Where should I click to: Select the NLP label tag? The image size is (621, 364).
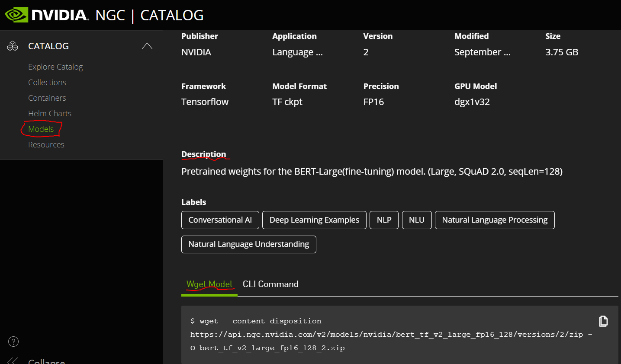[x=384, y=220]
